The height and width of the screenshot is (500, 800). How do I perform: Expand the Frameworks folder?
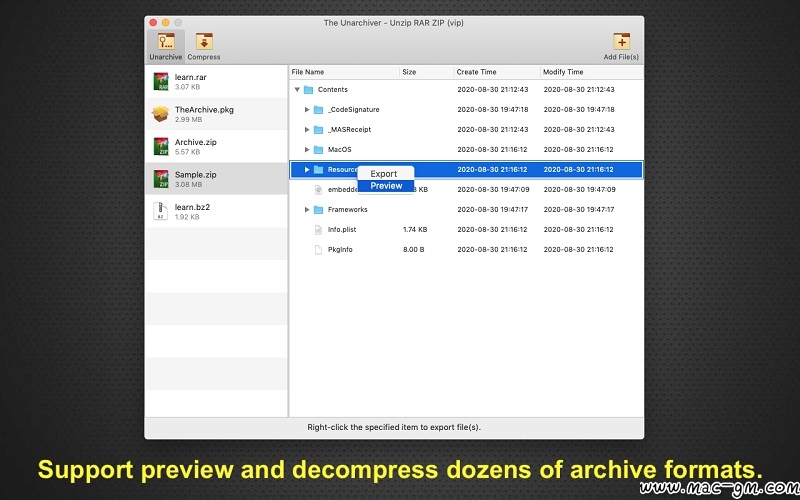307,210
